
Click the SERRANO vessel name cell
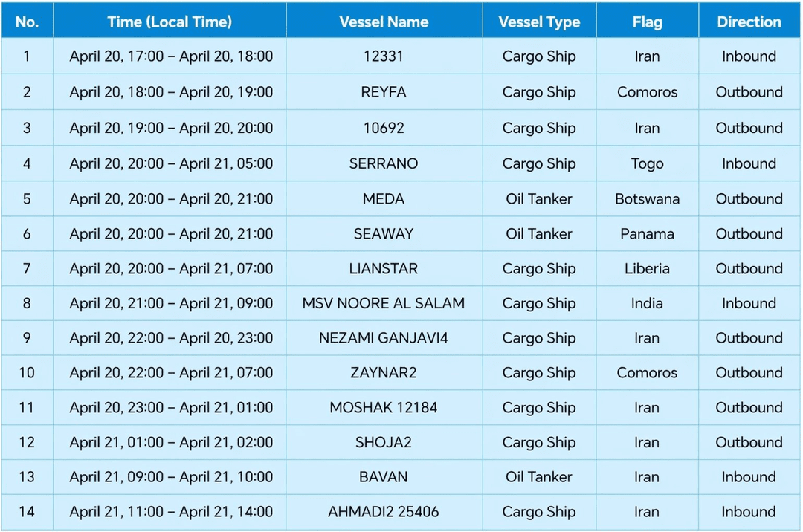(x=384, y=163)
